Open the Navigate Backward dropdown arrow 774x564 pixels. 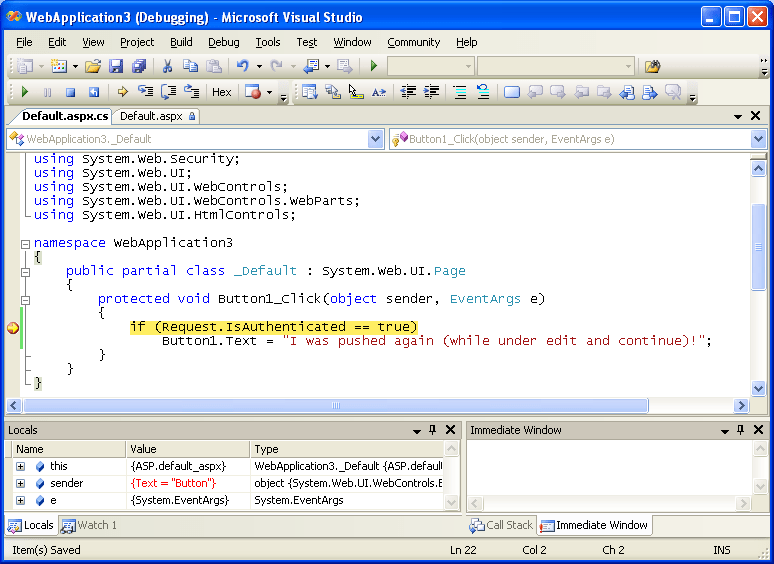coord(327,66)
